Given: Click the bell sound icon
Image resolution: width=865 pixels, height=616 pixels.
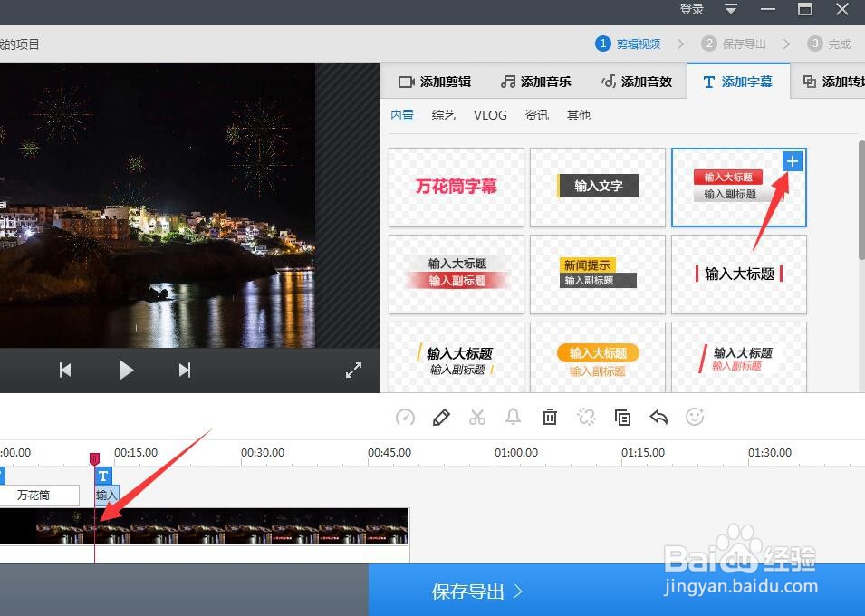Looking at the screenshot, I should tap(514, 417).
